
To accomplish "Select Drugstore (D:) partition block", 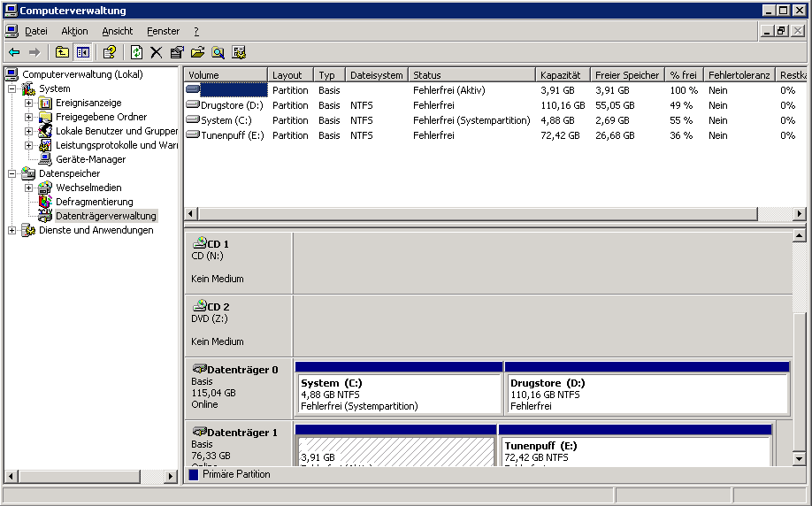I will pos(647,389).
